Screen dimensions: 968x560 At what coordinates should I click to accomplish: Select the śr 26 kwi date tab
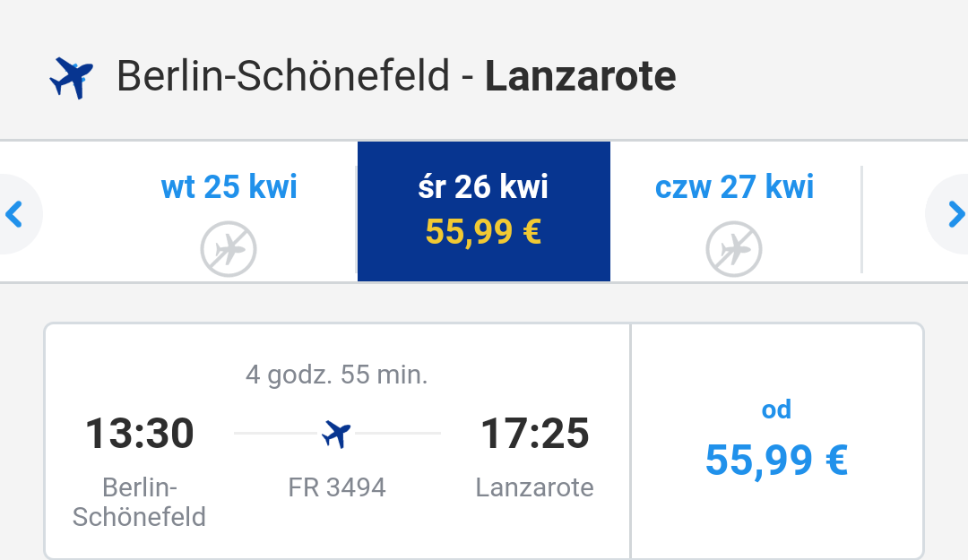coord(484,211)
